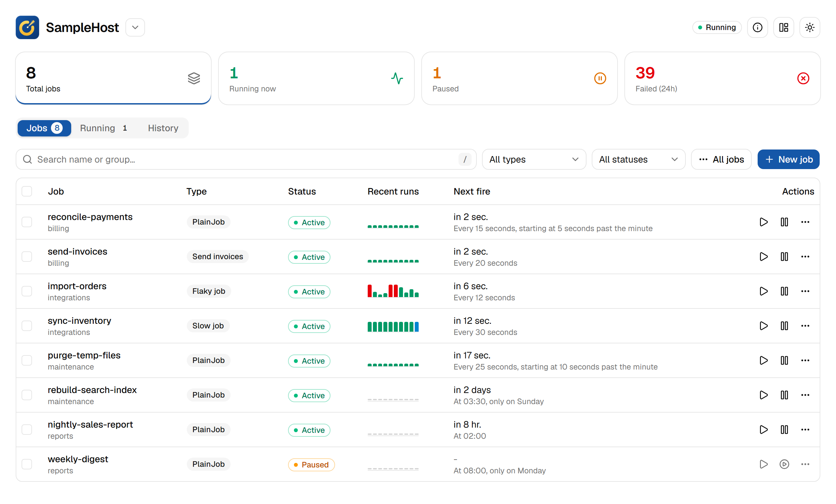
Task: Pause the sync-inventory job
Action: tap(784, 325)
